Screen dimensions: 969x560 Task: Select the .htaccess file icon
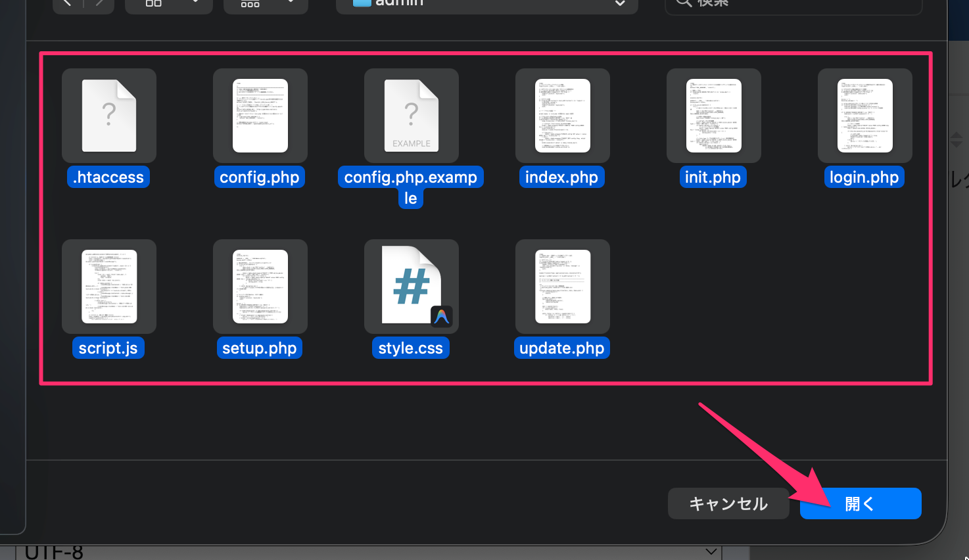click(x=109, y=116)
